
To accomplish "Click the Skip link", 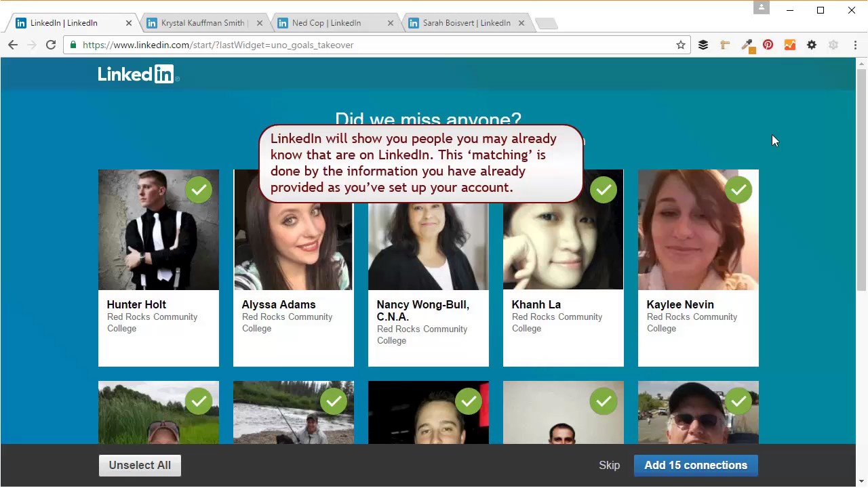I will [x=609, y=465].
